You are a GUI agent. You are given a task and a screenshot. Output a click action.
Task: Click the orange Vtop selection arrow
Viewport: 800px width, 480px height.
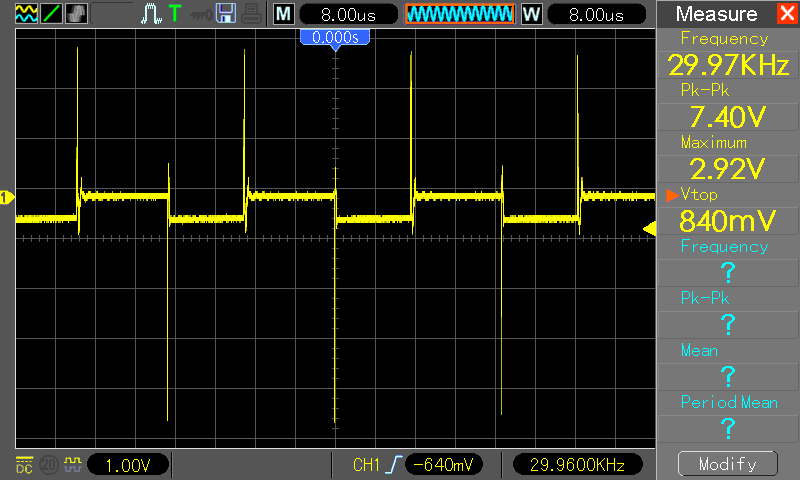[672, 195]
